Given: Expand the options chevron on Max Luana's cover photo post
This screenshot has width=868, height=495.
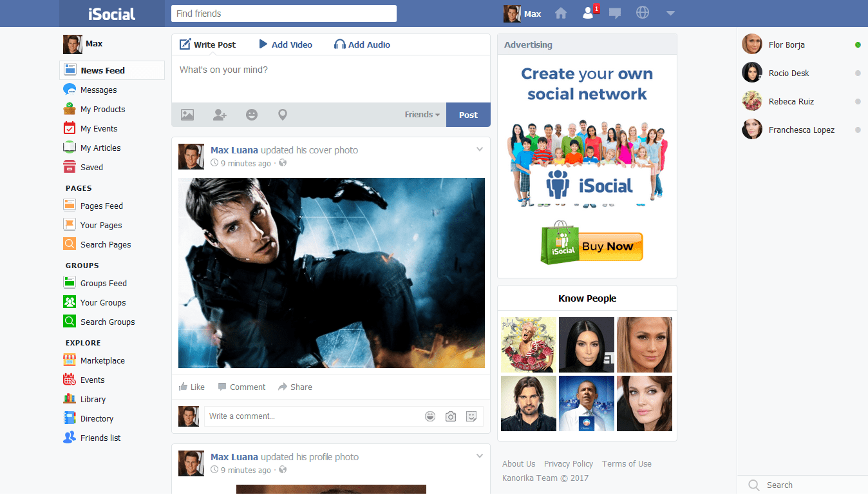Looking at the screenshot, I should click(x=479, y=148).
